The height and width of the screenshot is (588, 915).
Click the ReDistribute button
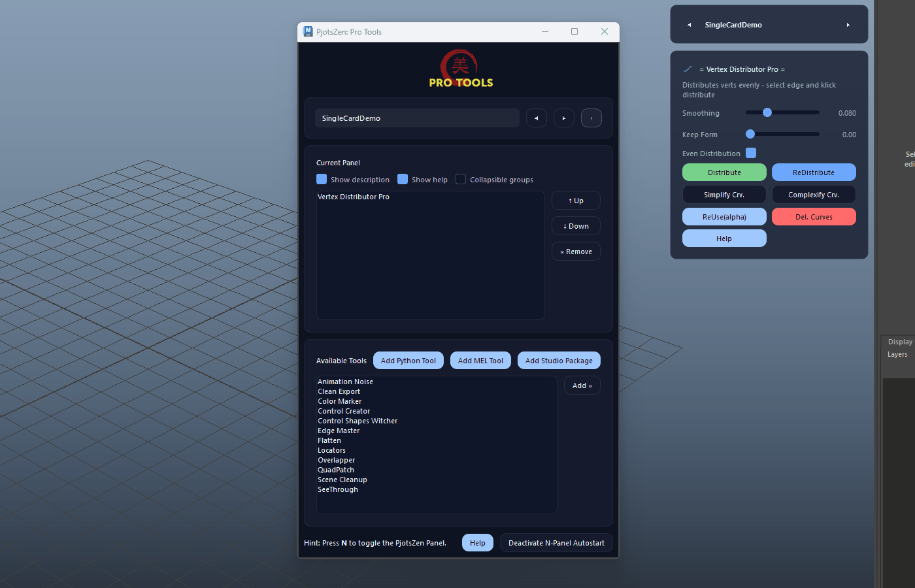[x=814, y=172]
